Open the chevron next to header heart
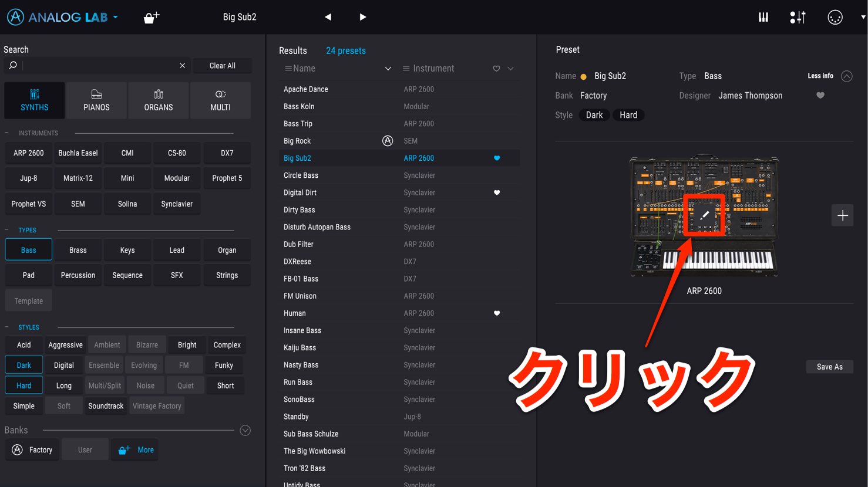The height and width of the screenshot is (487, 868). tap(510, 69)
